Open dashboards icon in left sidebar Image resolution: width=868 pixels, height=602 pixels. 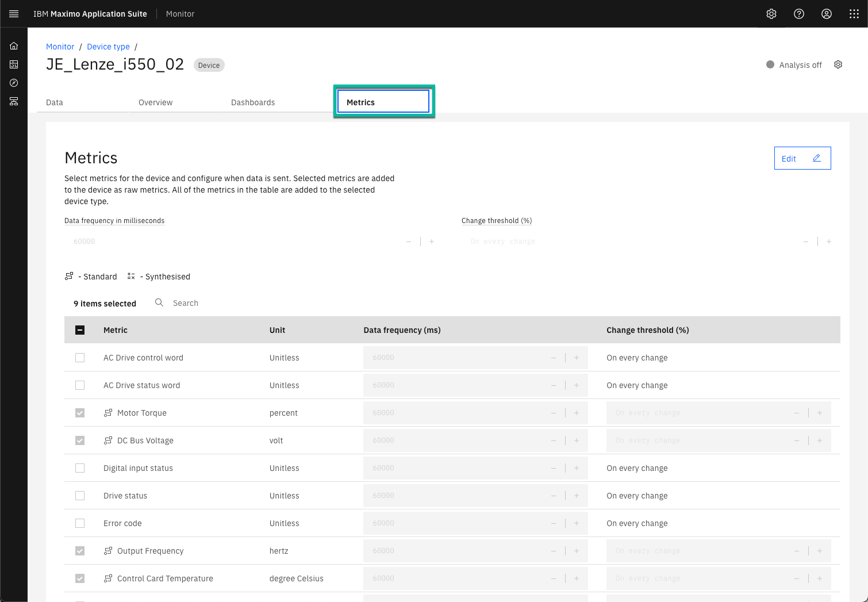pos(14,64)
